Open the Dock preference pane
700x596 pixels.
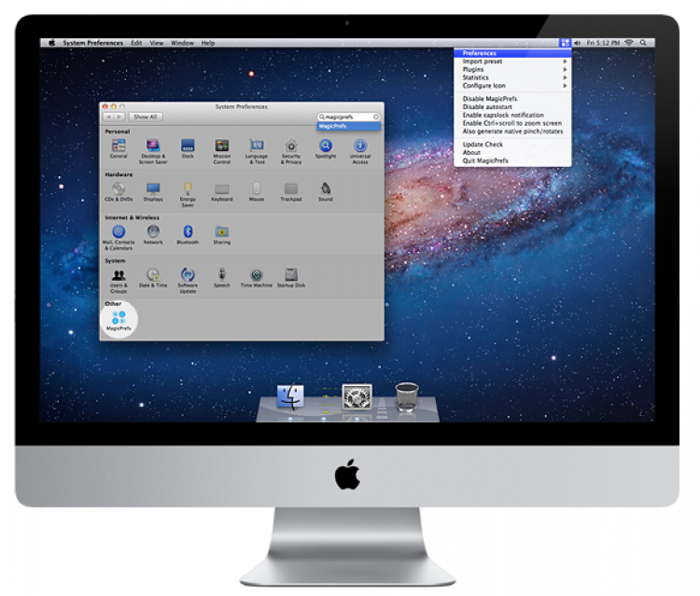click(x=188, y=148)
